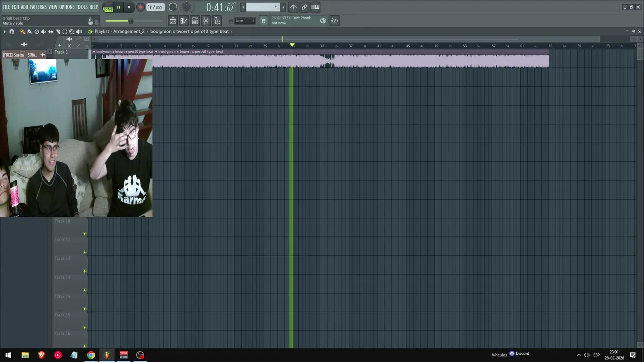Click the playhead marker on the timeline
The height and width of the screenshot is (362, 644).
tap(292, 45)
